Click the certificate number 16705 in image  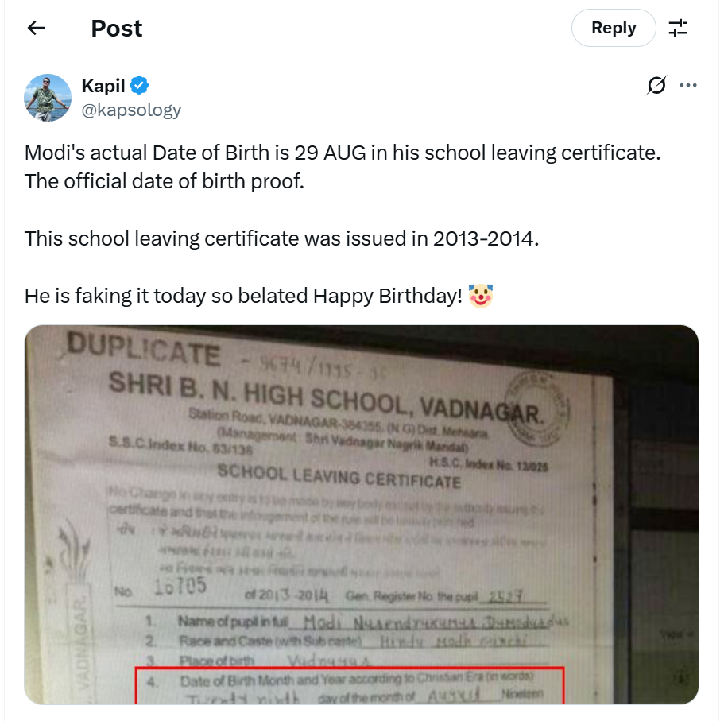point(180,586)
